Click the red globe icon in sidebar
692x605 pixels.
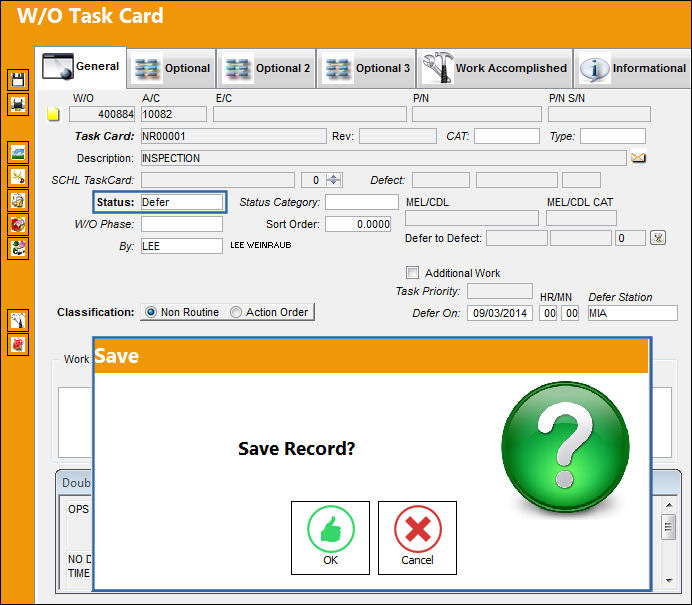[18, 225]
